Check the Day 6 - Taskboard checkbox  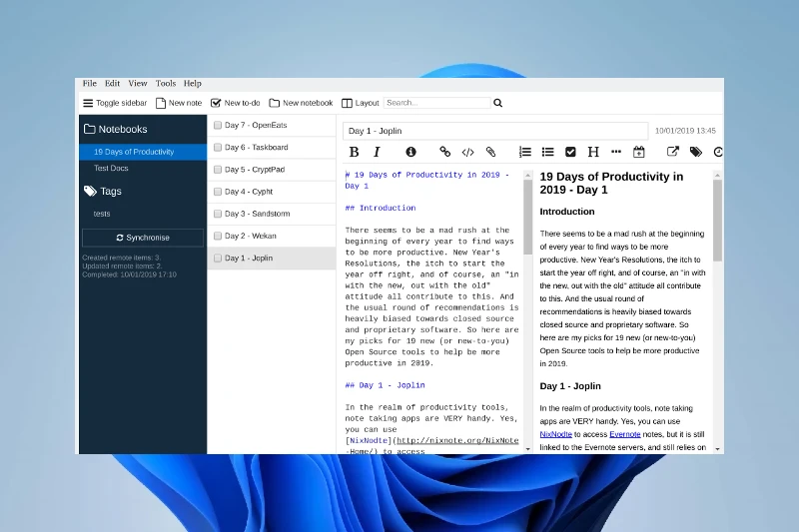pyautogui.click(x=218, y=147)
